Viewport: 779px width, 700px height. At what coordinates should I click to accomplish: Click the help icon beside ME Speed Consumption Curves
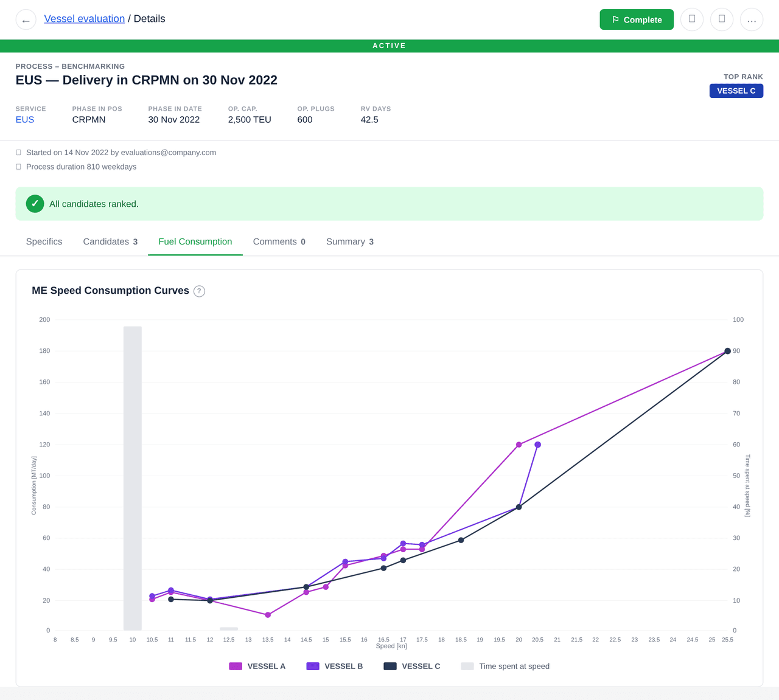point(199,291)
